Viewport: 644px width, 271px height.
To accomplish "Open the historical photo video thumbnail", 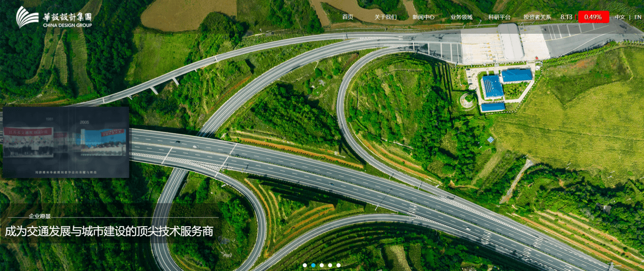I will 65,142.
